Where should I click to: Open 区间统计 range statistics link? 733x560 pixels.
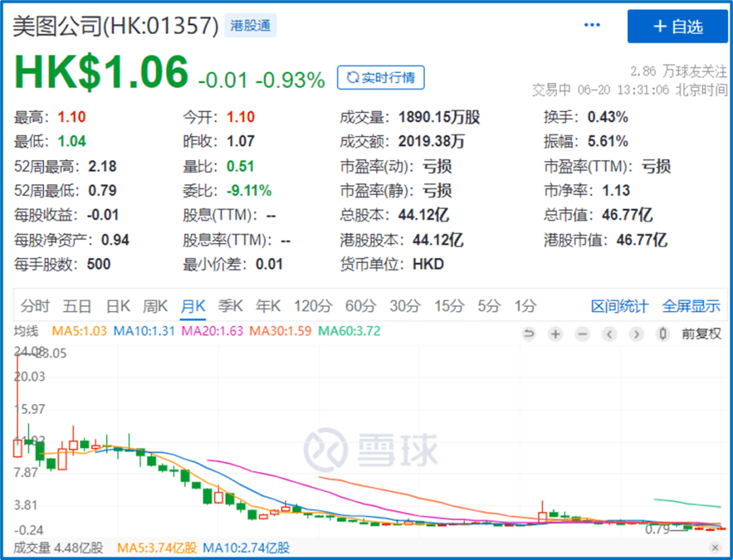pyautogui.click(x=619, y=306)
